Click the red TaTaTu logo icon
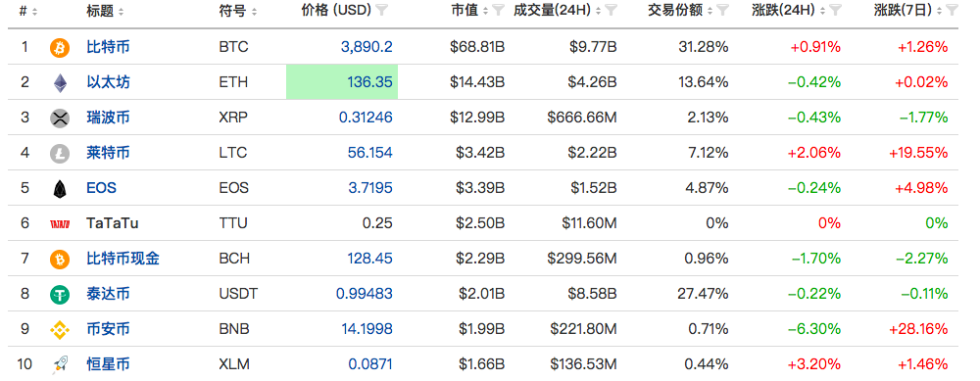 pos(60,223)
